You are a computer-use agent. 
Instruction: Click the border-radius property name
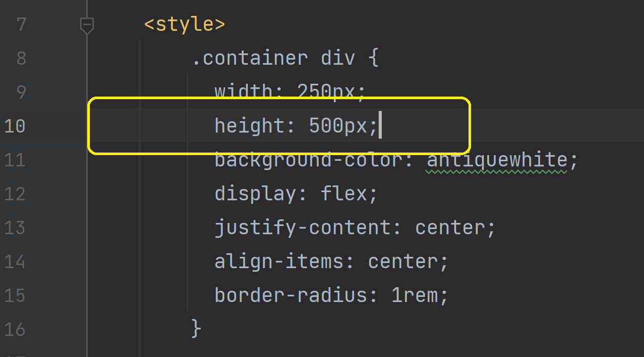(291, 295)
